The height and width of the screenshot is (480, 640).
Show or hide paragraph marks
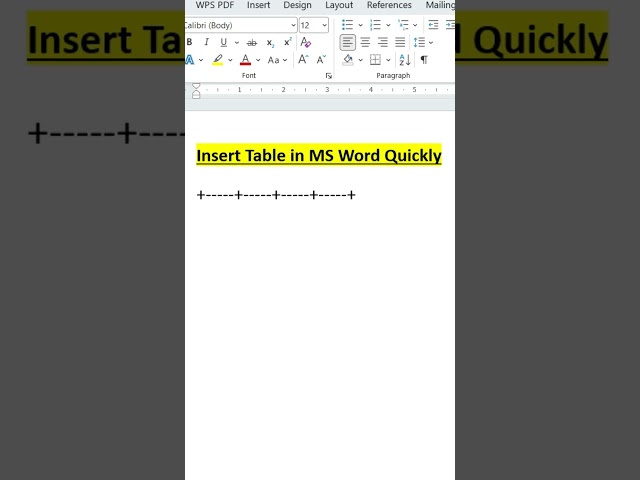[x=424, y=60]
